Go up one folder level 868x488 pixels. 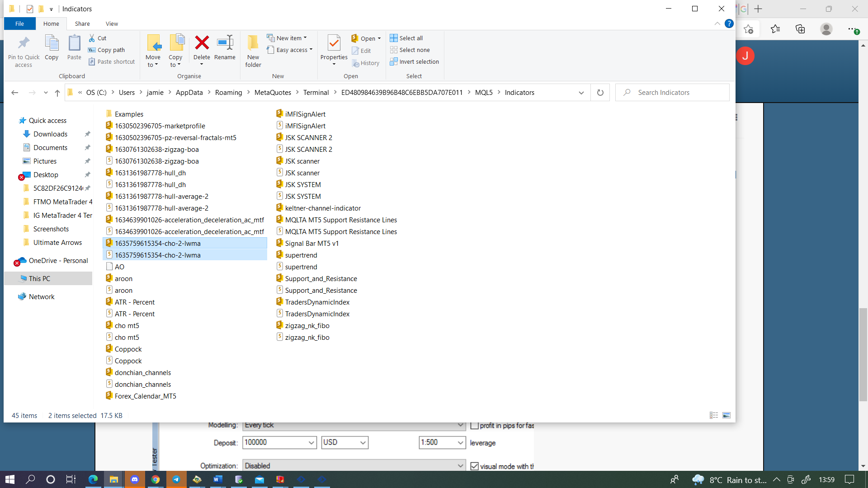click(x=57, y=93)
